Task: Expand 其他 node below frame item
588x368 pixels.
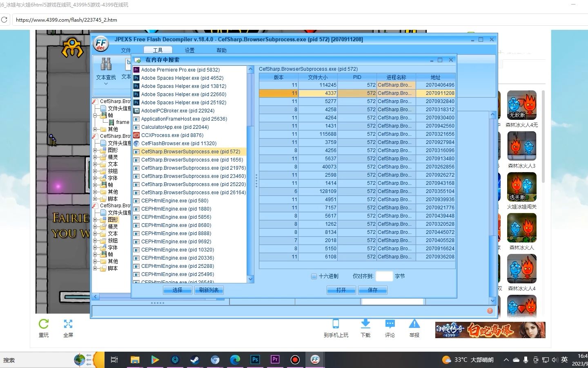Action: click(x=95, y=129)
